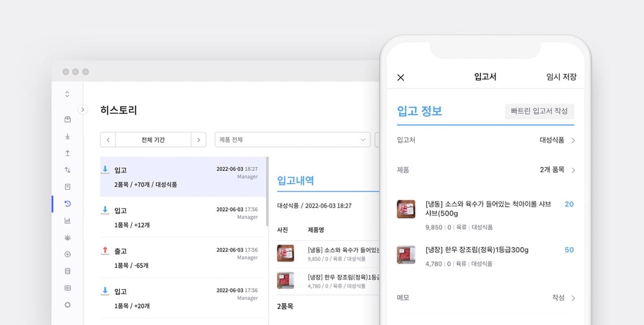Collapse the sidebar with the arrow handle
Viewport: 644px width, 325px height.
coord(83,109)
